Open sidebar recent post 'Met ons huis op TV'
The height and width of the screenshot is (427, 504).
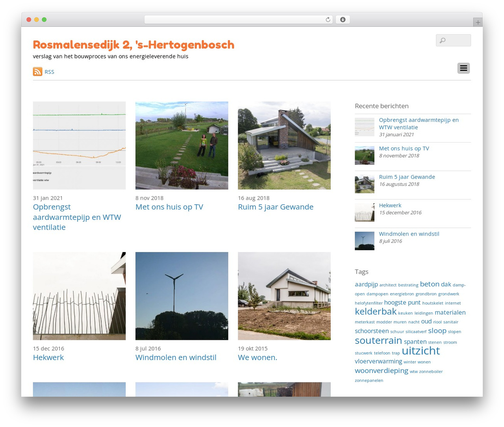coord(404,148)
